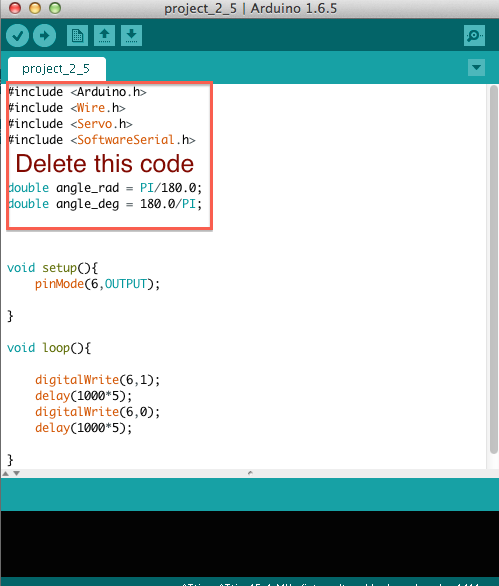The width and height of the screenshot is (499, 586).
Task: Click on the line '#include <Servo.h>'
Action: tap(70, 124)
